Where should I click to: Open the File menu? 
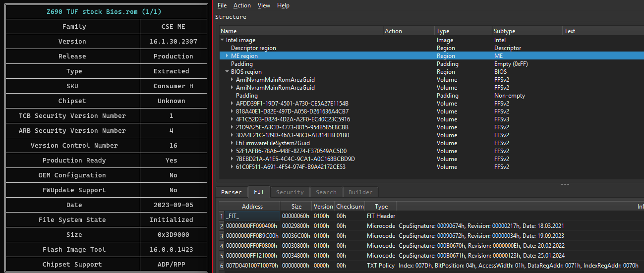(222, 5)
